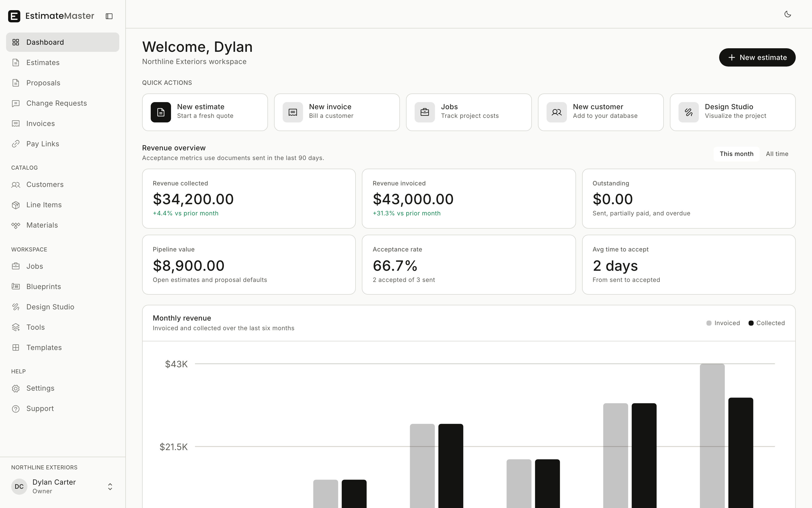Click the black New estimate quick action icon
Image resolution: width=812 pixels, height=508 pixels.
click(161, 112)
